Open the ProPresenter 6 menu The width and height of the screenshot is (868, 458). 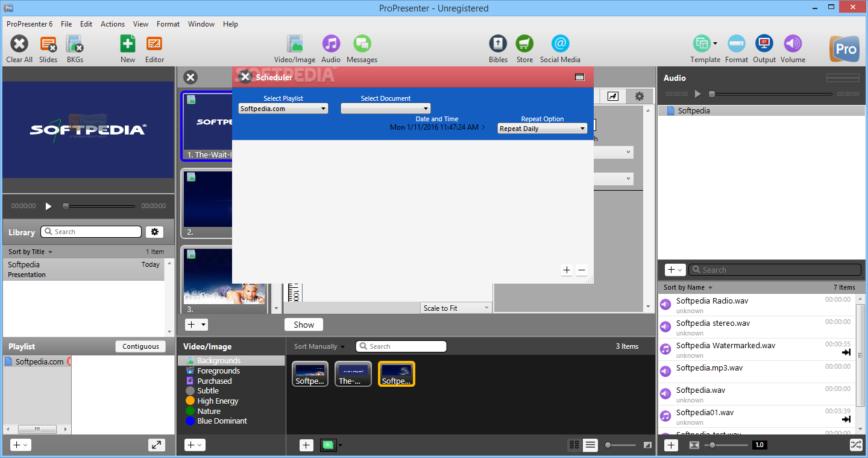pyautogui.click(x=30, y=24)
